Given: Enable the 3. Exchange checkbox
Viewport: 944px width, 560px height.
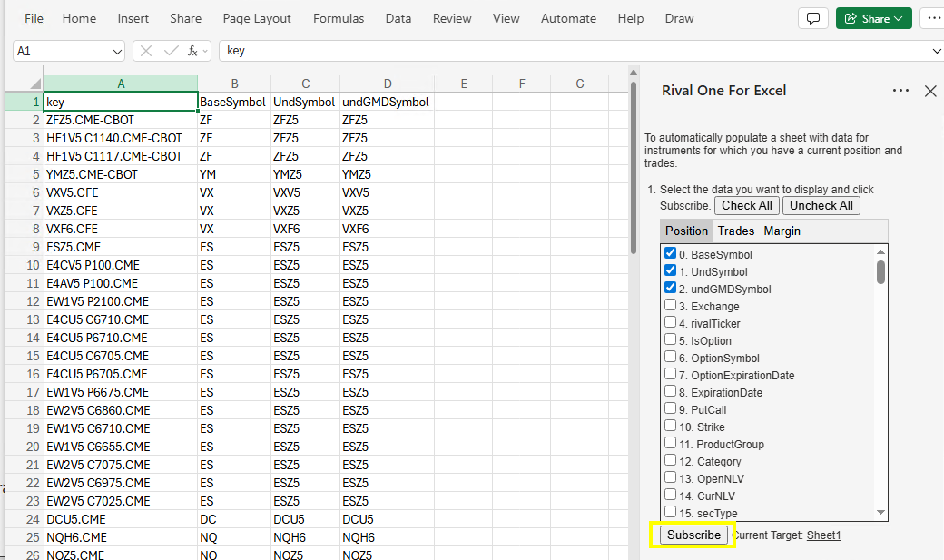Looking at the screenshot, I should pyautogui.click(x=670, y=306).
